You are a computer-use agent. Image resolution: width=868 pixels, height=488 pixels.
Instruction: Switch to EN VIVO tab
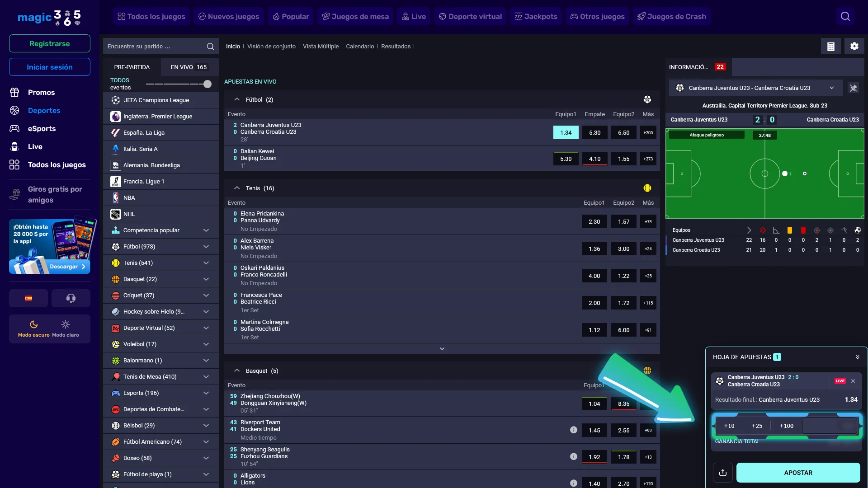(189, 67)
